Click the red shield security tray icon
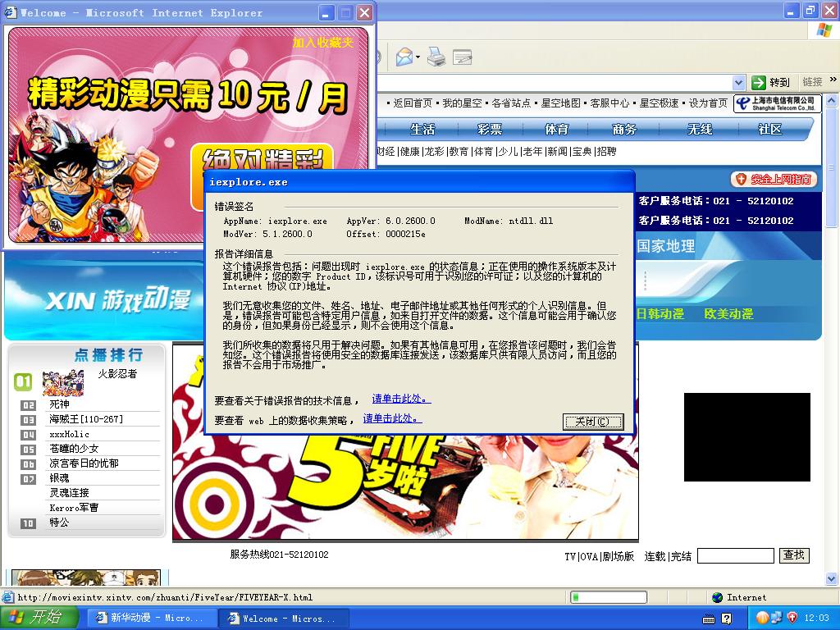 792,619
